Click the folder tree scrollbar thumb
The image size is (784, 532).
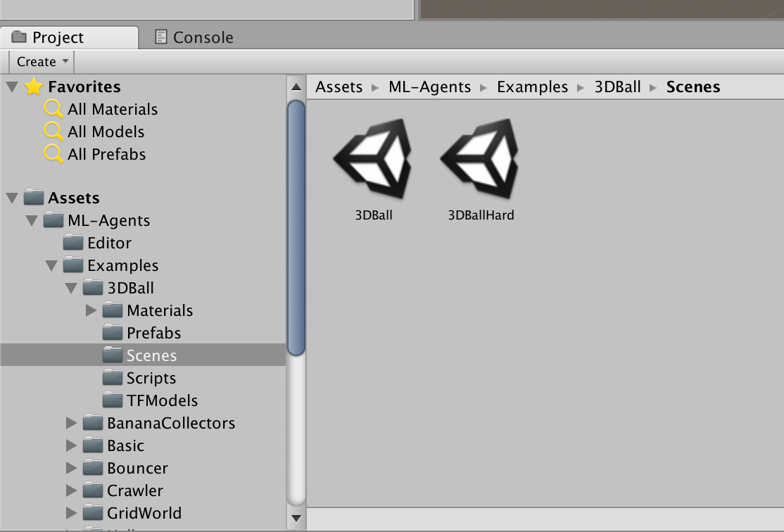tap(296, 228)
